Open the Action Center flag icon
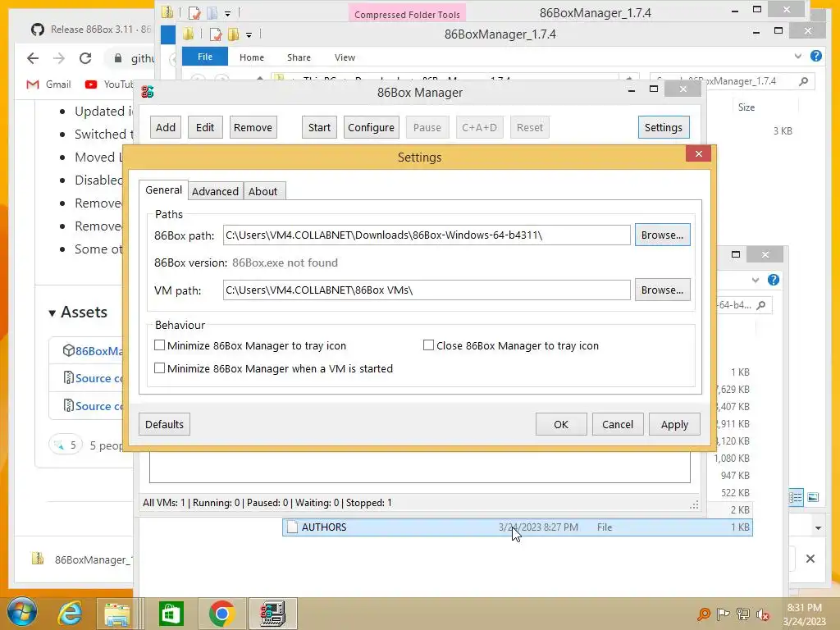 point(723,614)
